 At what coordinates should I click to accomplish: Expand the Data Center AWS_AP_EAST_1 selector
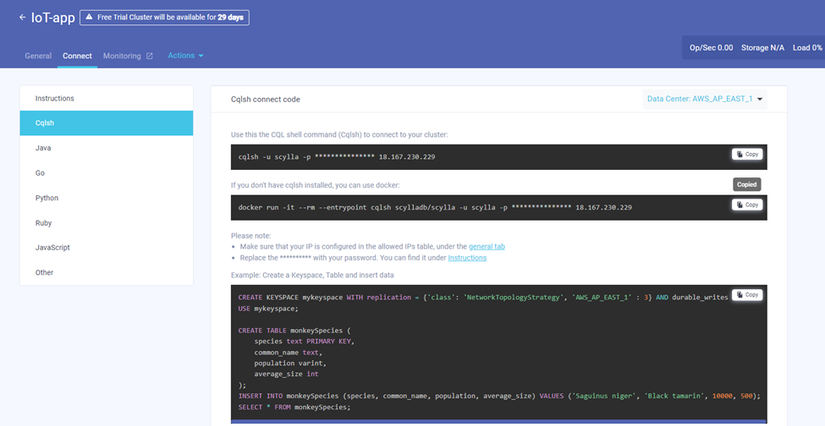(705, 99)
